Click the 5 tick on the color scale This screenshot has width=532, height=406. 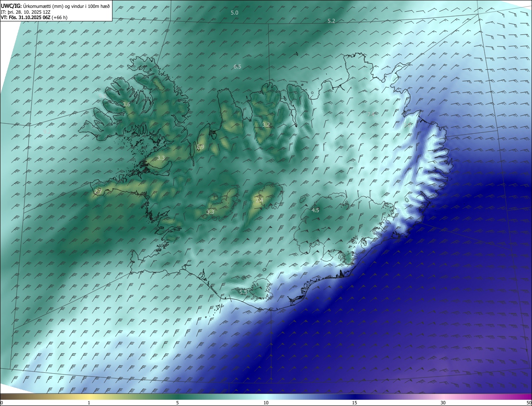click(177, 403)
